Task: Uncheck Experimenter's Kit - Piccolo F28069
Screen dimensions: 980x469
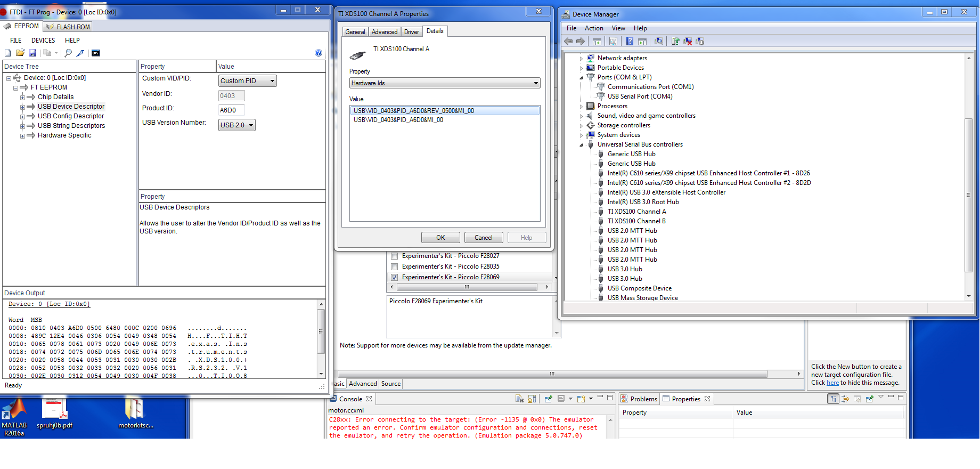Action: 395,277
